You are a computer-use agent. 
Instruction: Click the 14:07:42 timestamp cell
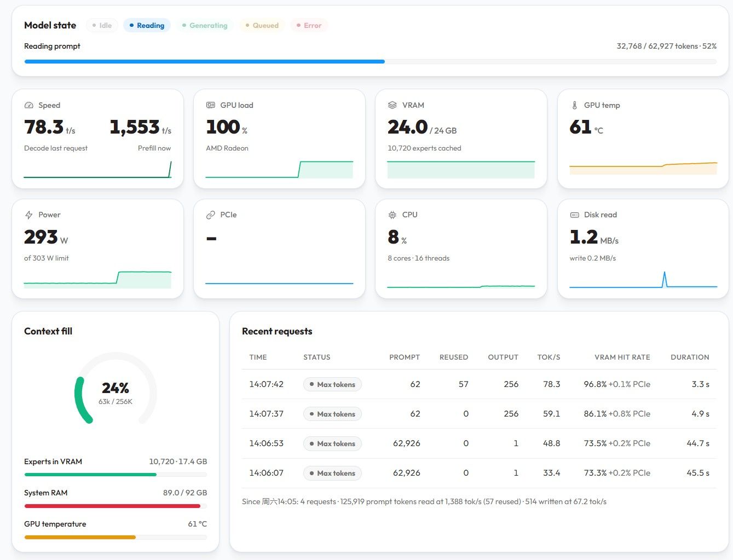point(266,384)
